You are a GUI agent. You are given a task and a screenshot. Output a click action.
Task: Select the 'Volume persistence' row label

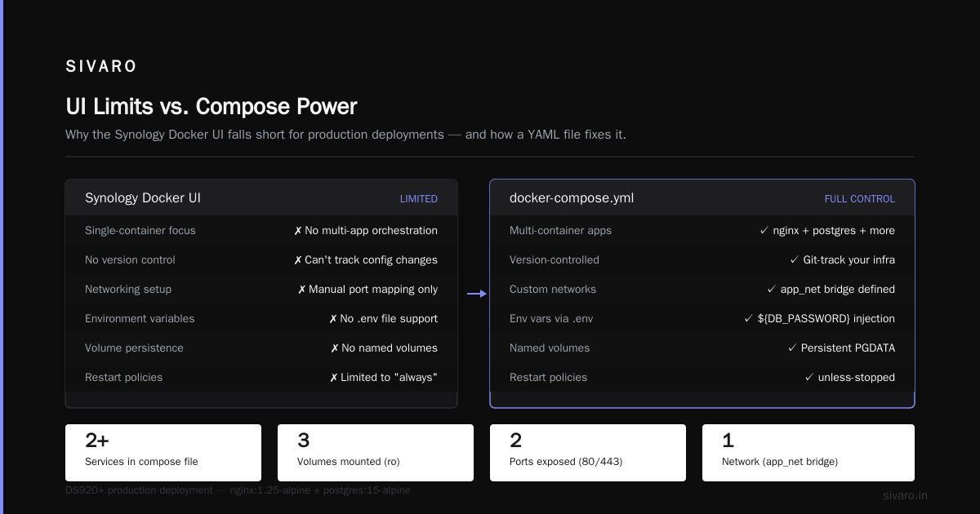click(x=134, y=348)
